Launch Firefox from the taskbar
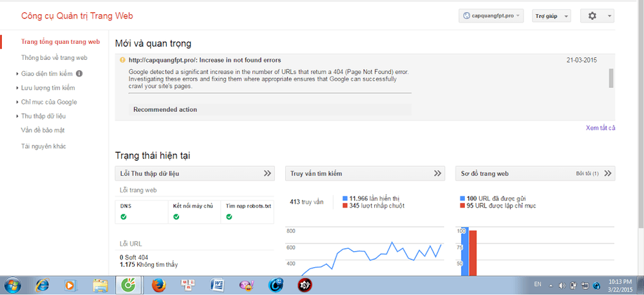The image size is (644, 295). click(x=158, y=285)
